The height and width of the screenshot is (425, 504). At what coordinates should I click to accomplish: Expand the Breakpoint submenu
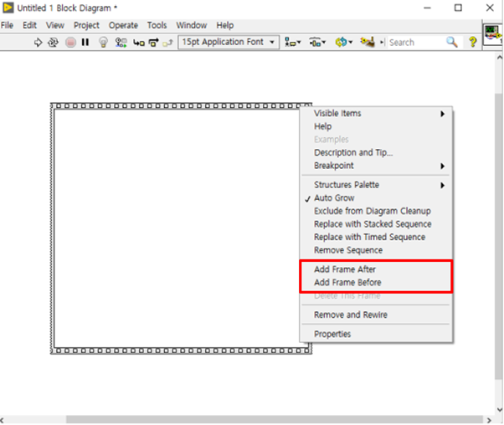point(376,166)
